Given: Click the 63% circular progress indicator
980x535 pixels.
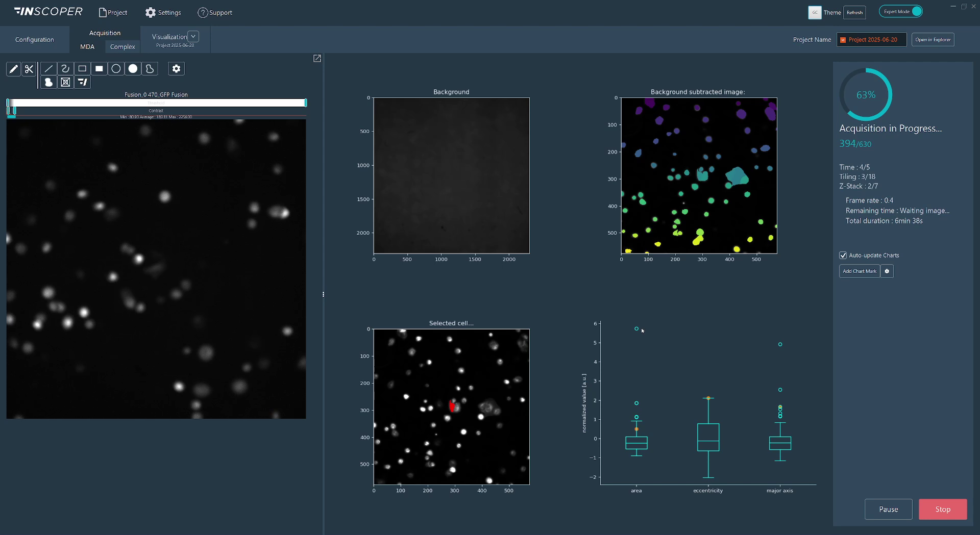Looking at the screenshot, I should 866,95.
